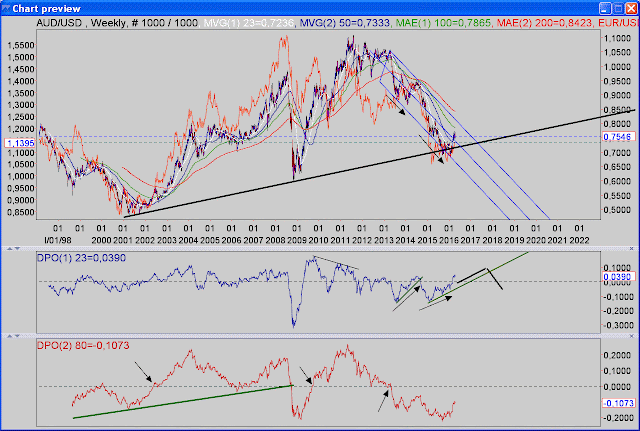The image size is (640, 431).
Task: Click the 0,0390 value box in DPO(1) pane
Action: [x=619, y=277]
